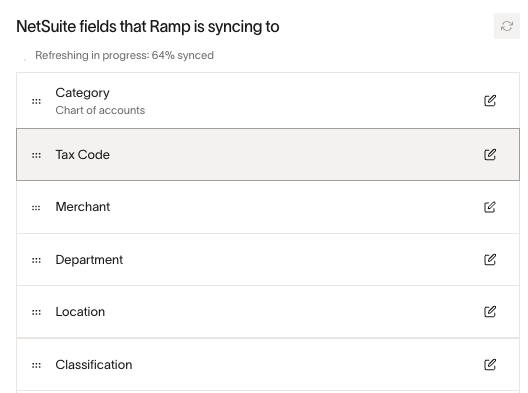The width and height of the screenshot is (528, 393).
Task: Click the Department row drag handle
Action: tap(36, 260)
